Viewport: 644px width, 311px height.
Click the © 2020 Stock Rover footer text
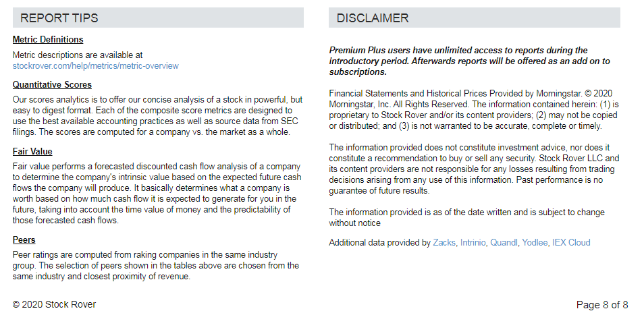54,304
